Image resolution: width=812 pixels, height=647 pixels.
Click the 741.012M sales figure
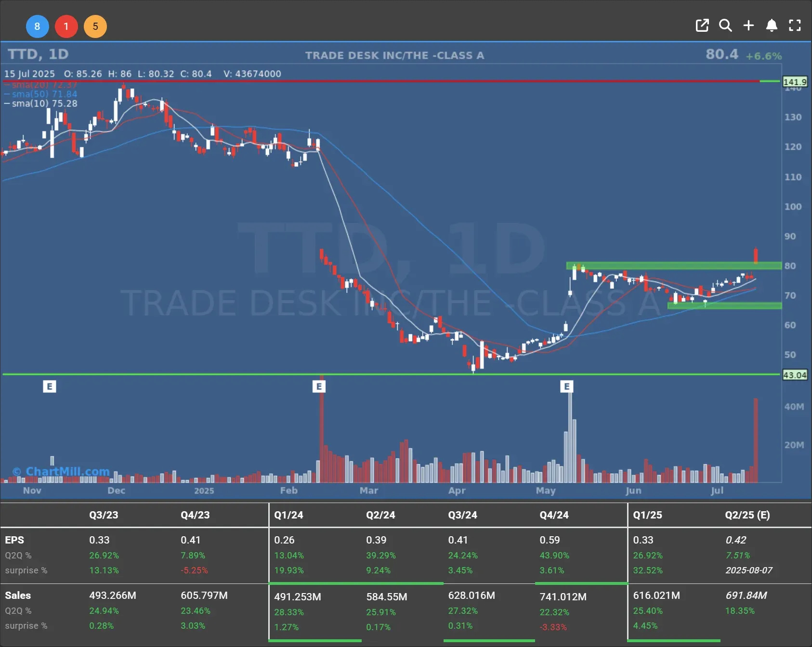coord(563,597)
